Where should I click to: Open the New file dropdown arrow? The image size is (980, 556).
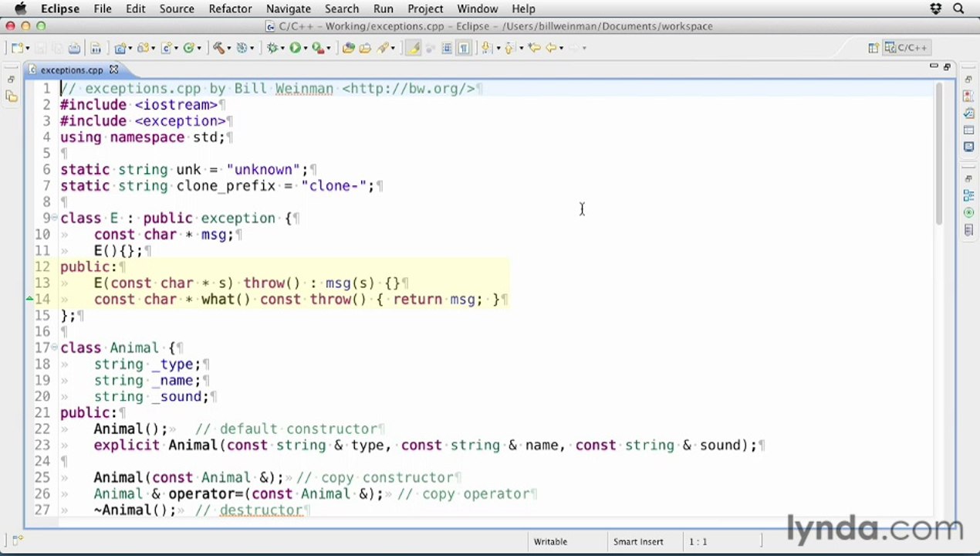tap(27, 49)
